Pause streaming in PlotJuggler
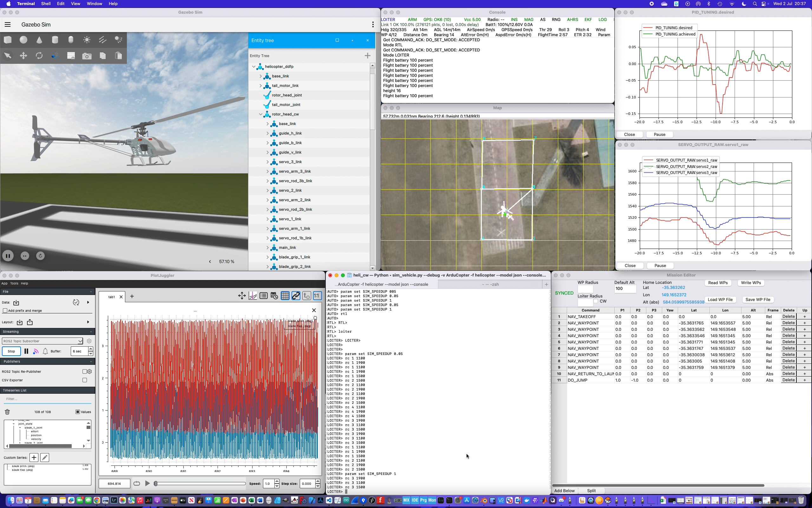812x508 pixels. [26, 351]
